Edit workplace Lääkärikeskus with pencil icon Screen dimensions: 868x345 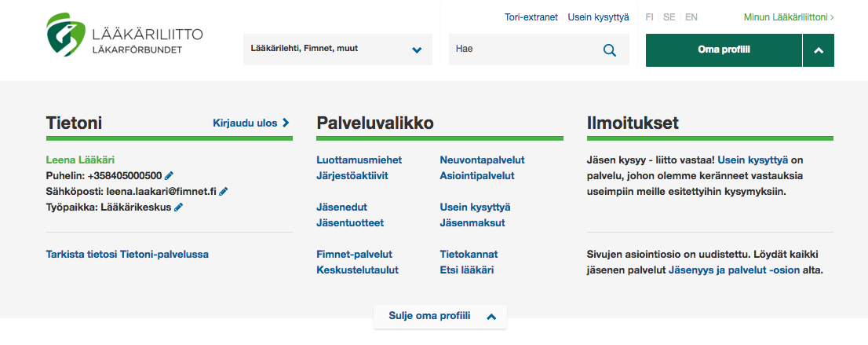click(x=178, y=207)
